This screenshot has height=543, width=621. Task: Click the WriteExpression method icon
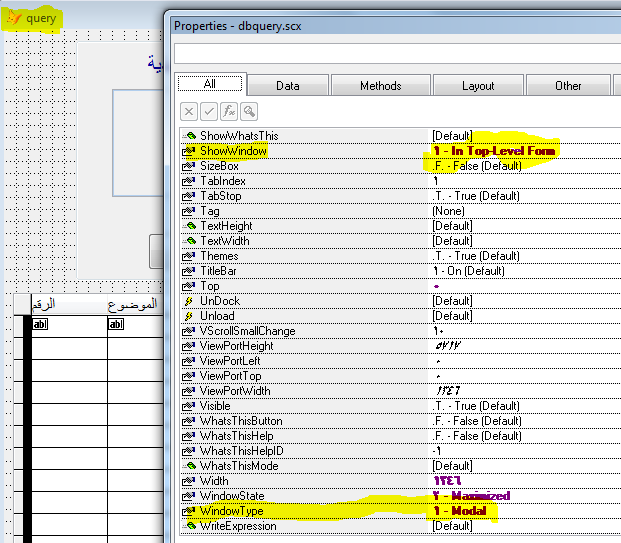point(190,526)
